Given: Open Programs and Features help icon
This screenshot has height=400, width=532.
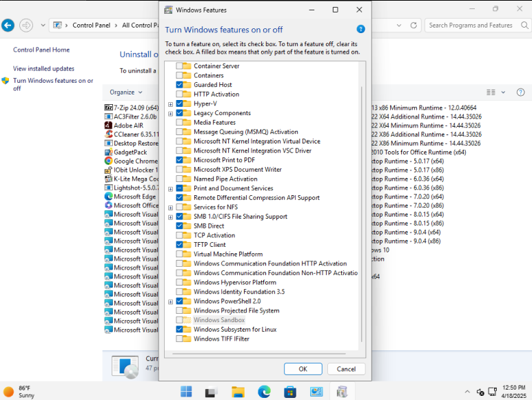Looking at the screenshot, I should click(x=520, y=92).
